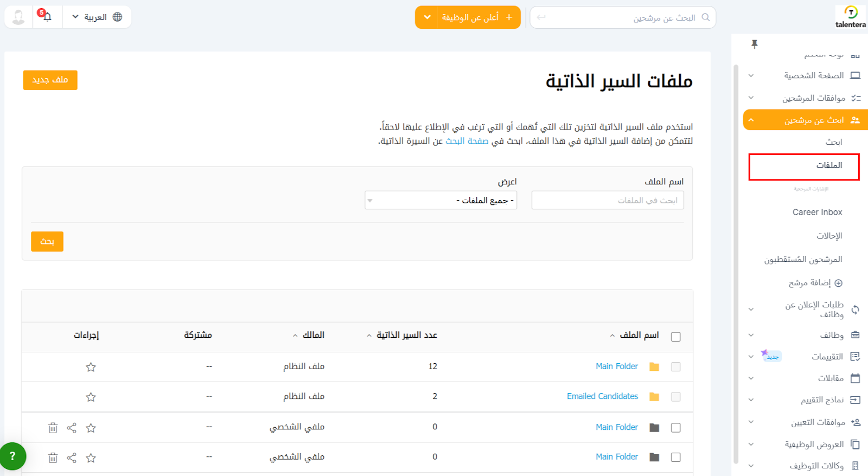Click the pin sidebar icon
The height and width of the screenshot is (476, 868).
point(754,44)
